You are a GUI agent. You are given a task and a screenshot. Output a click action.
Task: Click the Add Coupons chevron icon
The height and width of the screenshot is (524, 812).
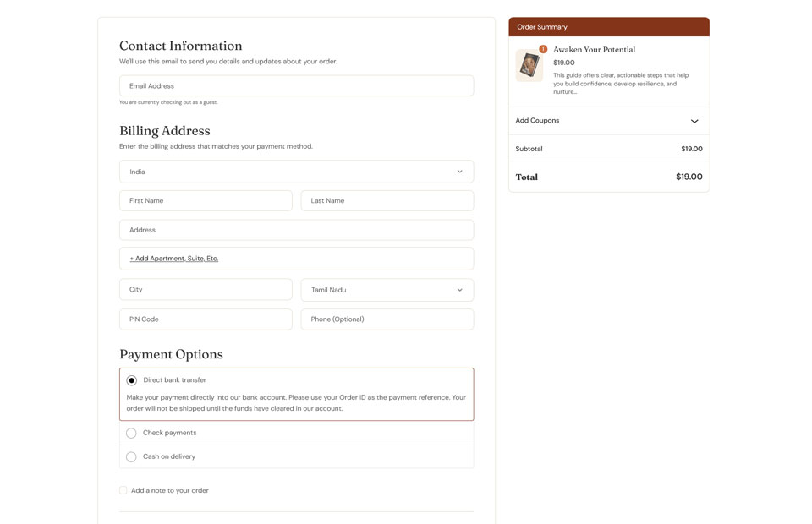click(x=694, y=121)
